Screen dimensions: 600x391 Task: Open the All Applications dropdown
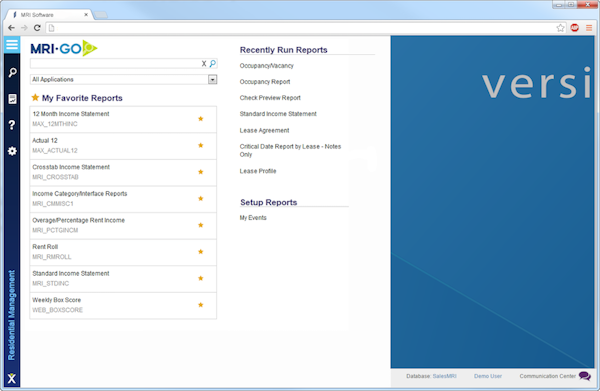pyautogui.click(x=124, y=79)
